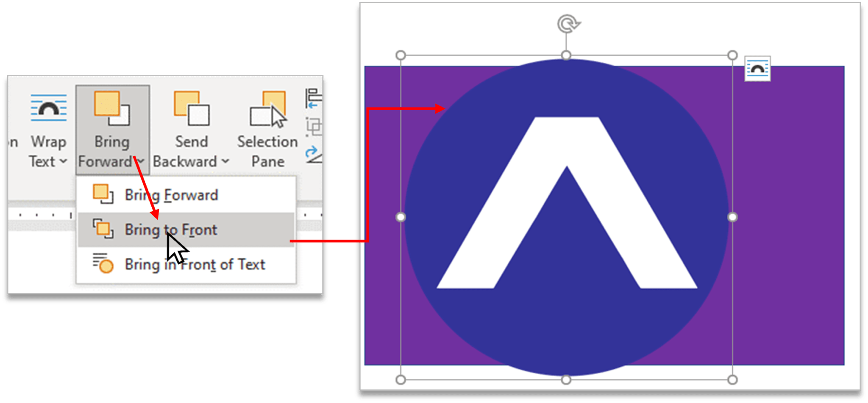Click the Bring Forward icon in the dropdown
Viewport: 868px width, 403px height.
(x=103, y=195)
